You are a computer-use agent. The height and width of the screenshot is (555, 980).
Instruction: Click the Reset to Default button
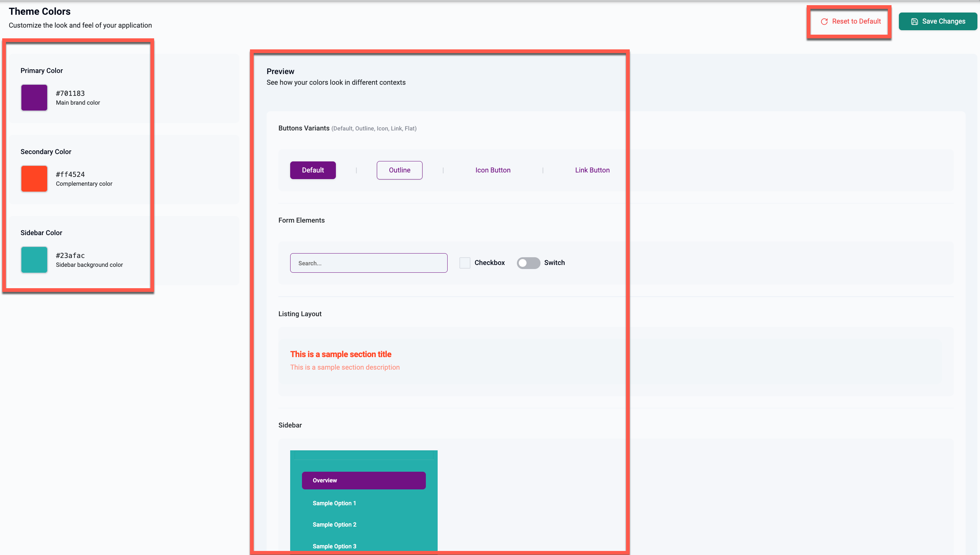(x=850, y=21)
